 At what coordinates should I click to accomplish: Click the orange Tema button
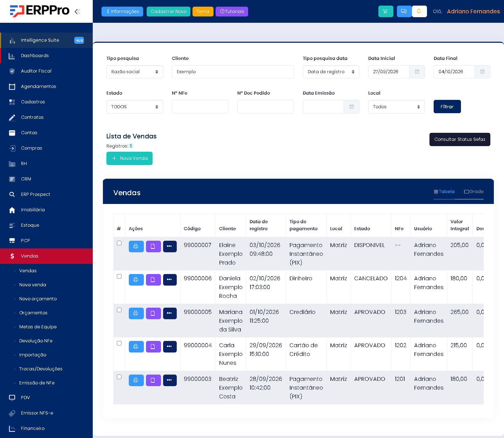(203, 12)
